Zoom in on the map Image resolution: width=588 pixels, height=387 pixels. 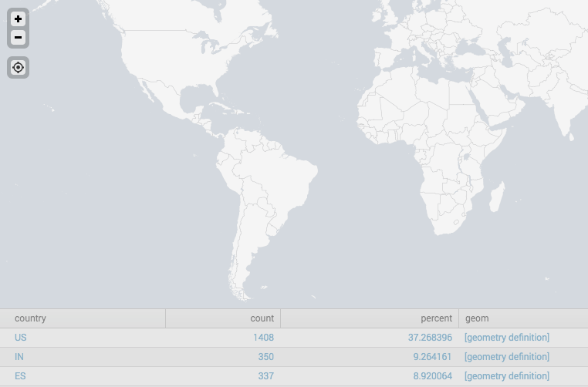19,19
